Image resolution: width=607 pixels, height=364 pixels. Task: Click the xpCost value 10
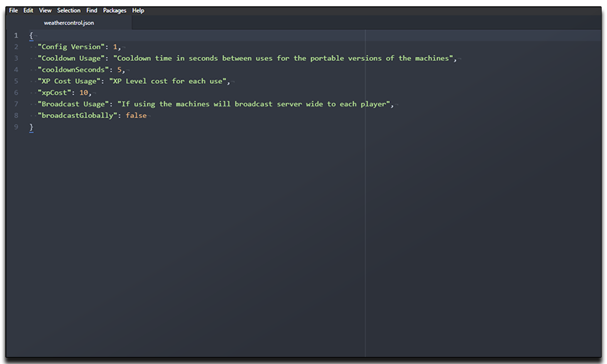[x=84, y=93]
